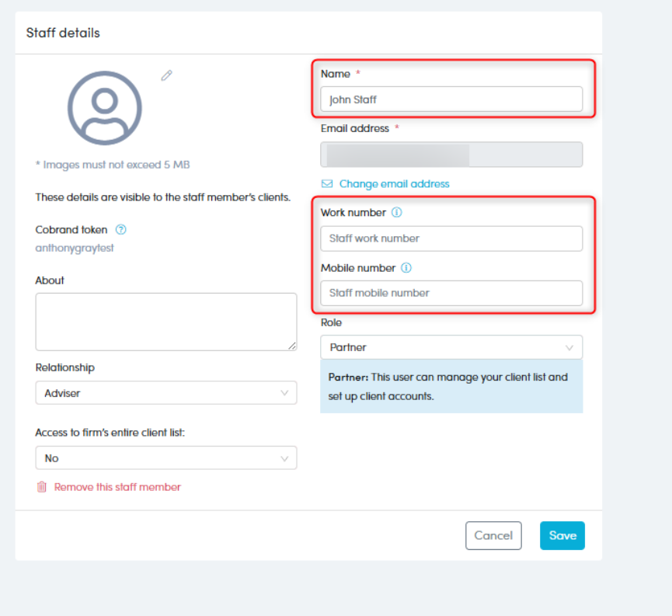Click the Name input field

(451, 99)
